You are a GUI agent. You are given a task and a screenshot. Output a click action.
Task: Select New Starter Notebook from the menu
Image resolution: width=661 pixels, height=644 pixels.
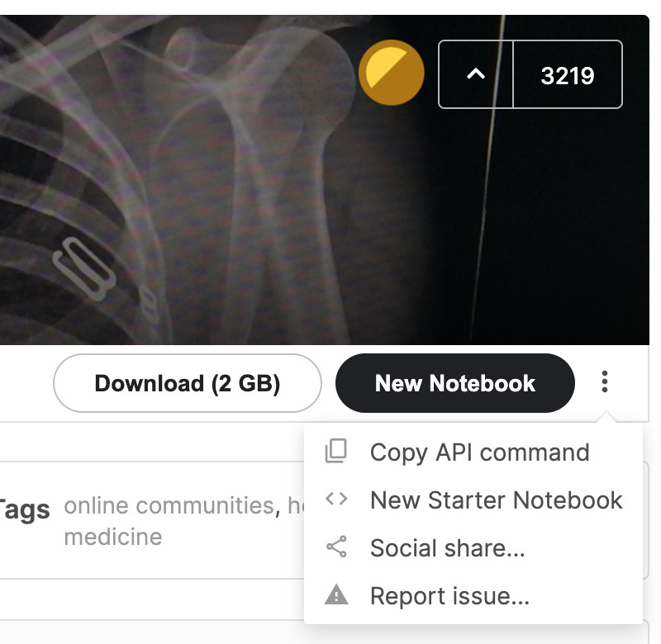[497, 500]
